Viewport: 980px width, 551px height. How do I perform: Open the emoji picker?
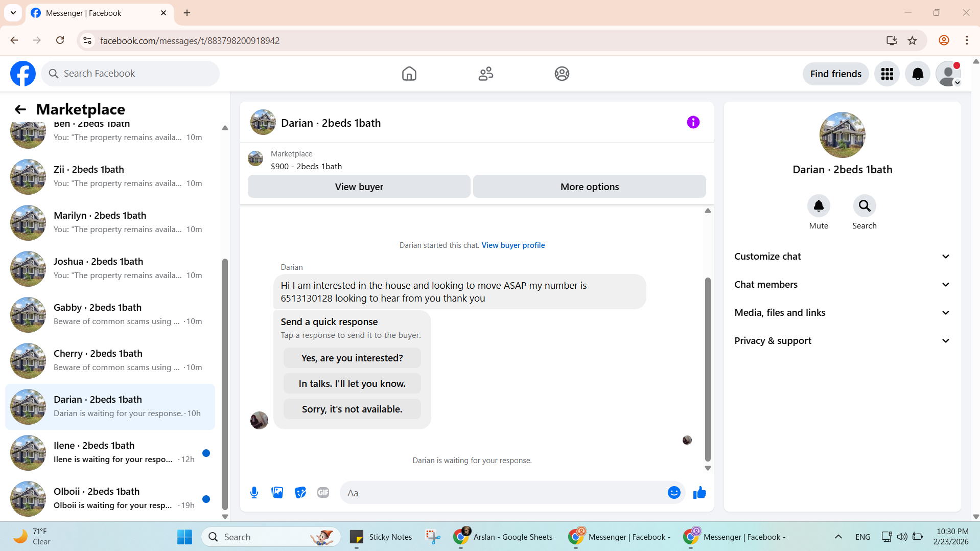tap(674, 493)
